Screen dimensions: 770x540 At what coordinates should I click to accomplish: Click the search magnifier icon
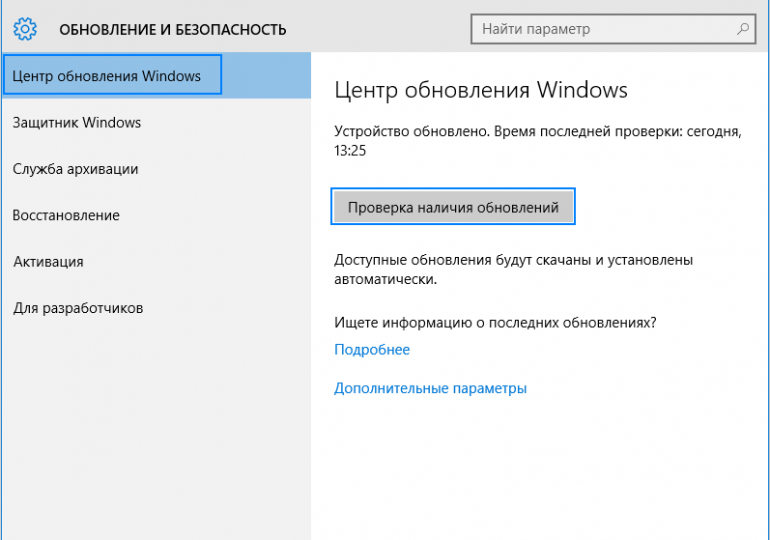point(742,29)
